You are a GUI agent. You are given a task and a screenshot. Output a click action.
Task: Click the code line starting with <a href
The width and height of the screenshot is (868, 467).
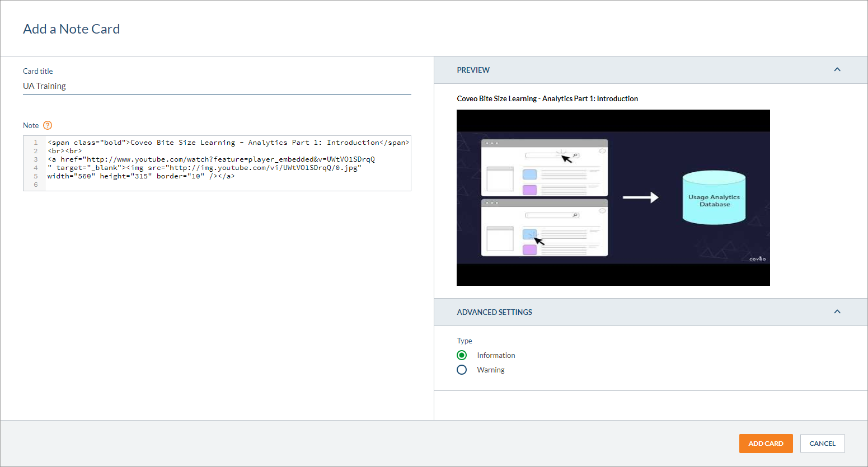click(211, 159)
